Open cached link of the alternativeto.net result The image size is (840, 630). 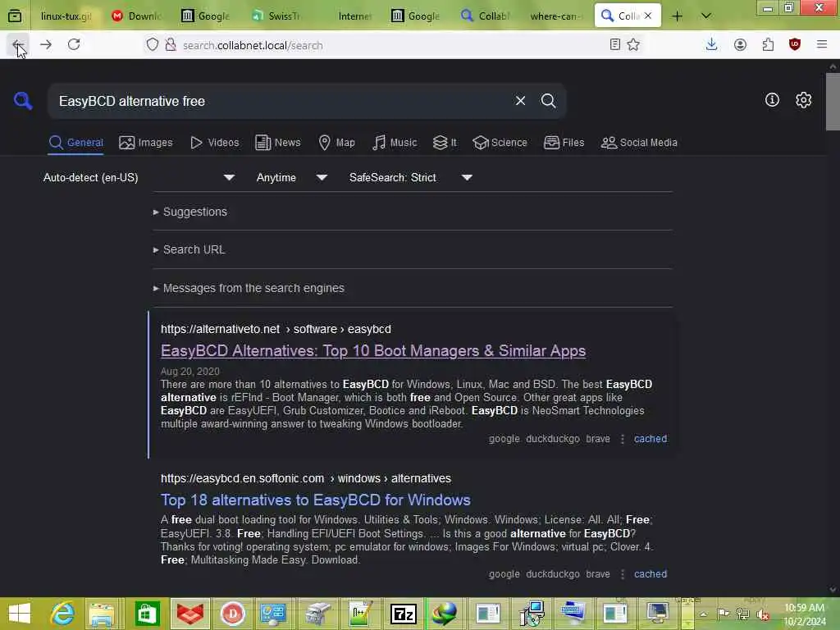pos(651,439)
